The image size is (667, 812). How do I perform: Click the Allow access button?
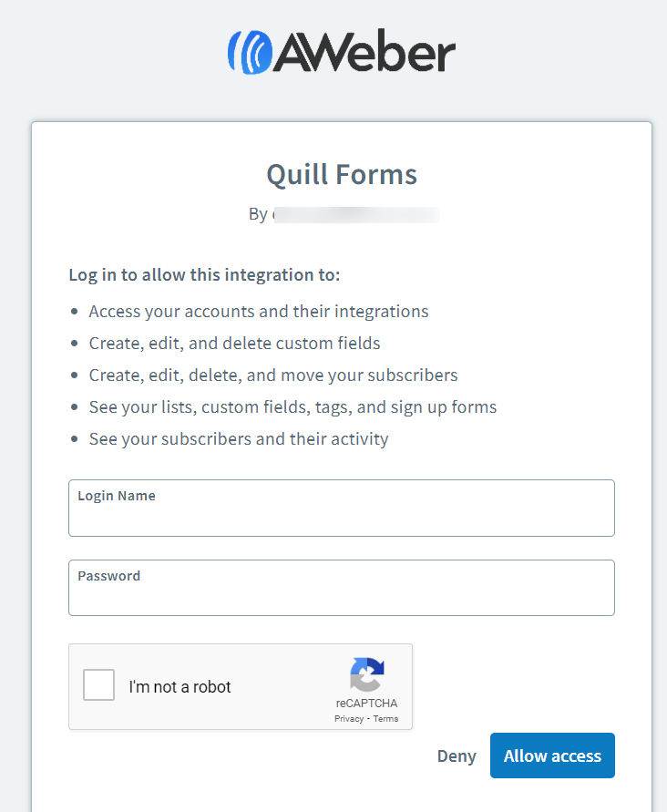point(552,755)
